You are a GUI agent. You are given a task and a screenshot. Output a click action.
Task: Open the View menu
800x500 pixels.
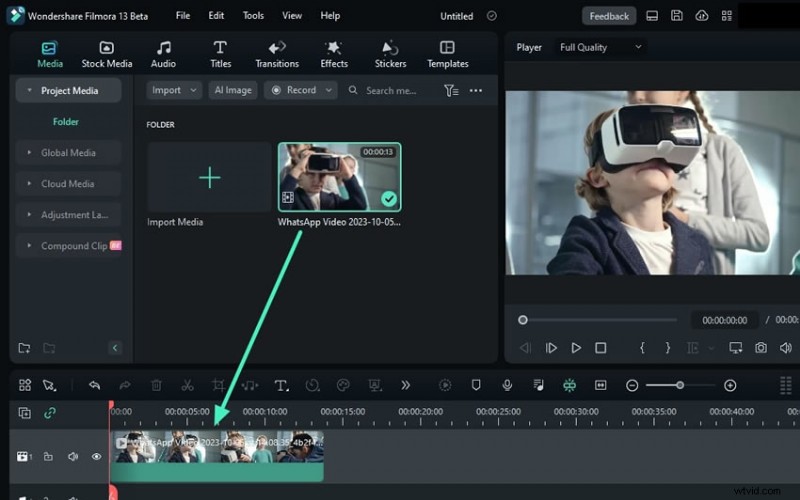(x=292, y=16)
